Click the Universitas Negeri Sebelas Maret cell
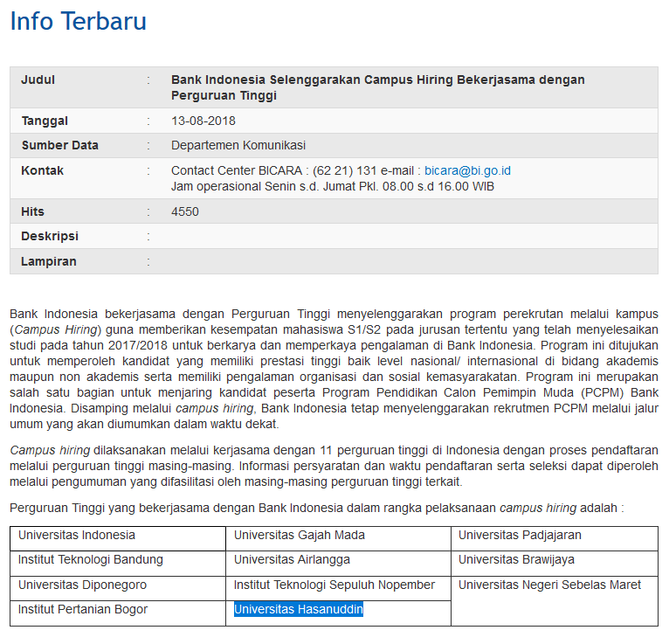 [555, 601]
